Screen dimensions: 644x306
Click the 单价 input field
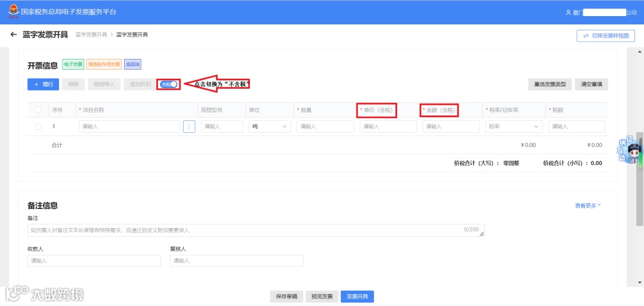click(388, 127)
